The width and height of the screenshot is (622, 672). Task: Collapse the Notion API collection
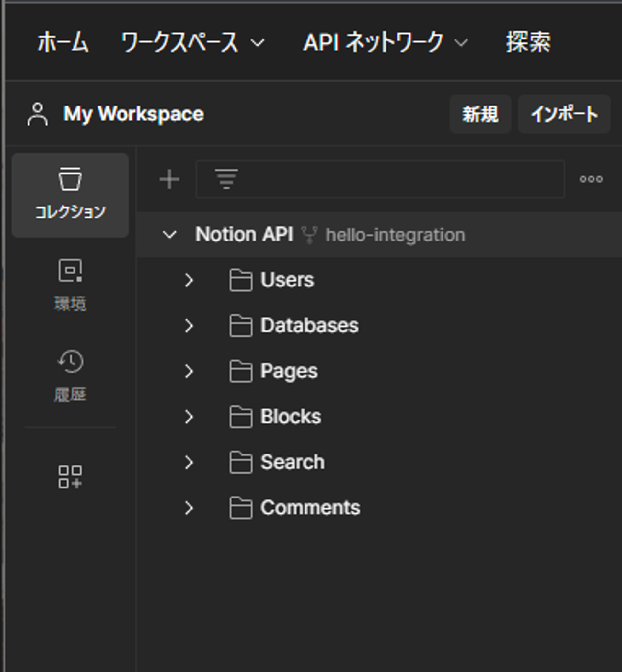pos(170,234)
